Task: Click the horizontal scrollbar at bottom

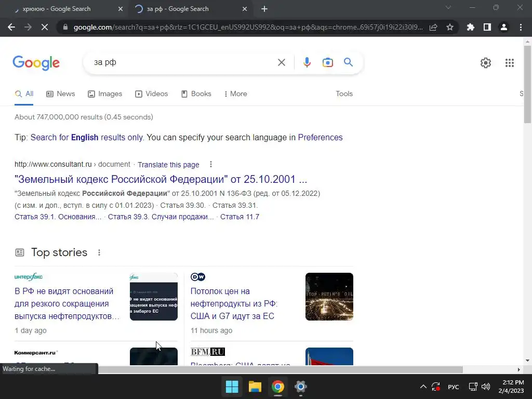Action: pos(280,369)
